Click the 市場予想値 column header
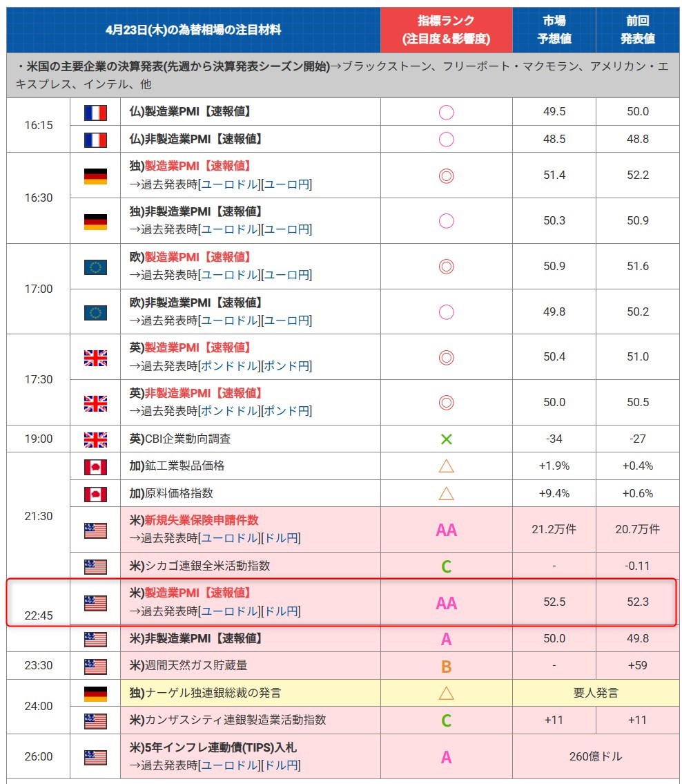Screen dimensions: 682x784 [554, 30]
